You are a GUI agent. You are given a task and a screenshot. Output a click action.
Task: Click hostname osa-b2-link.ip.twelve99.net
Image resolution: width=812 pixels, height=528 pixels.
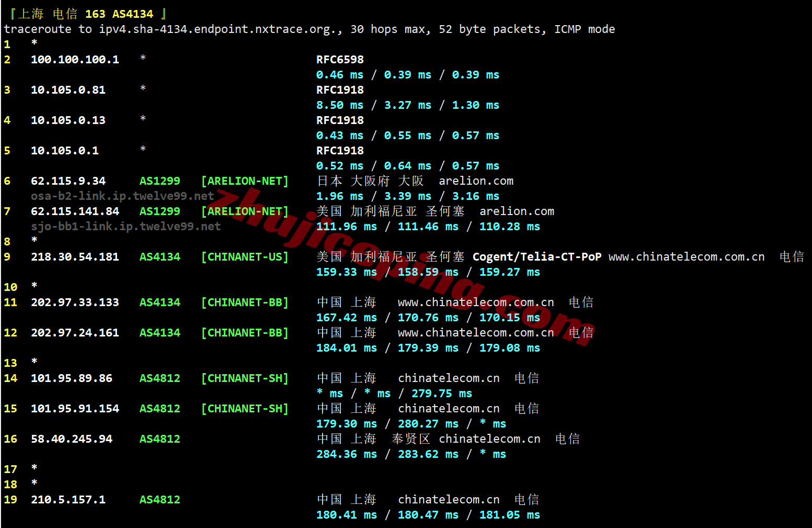122,196
